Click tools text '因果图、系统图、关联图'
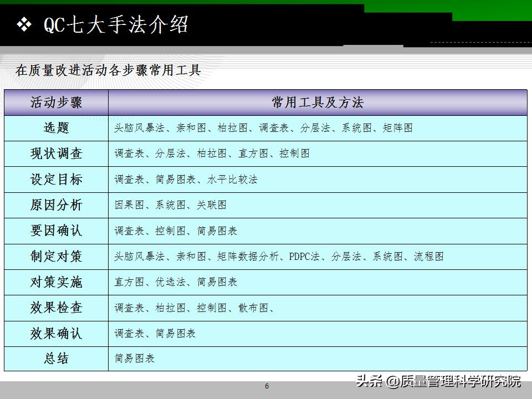The width and height of the screenshot is (532, 399). tap(170, 205)
